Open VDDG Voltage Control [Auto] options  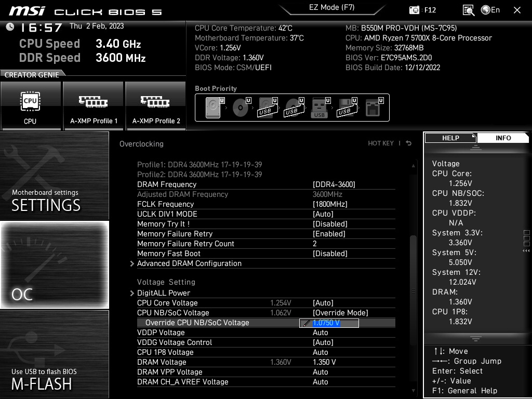(323, 342)
